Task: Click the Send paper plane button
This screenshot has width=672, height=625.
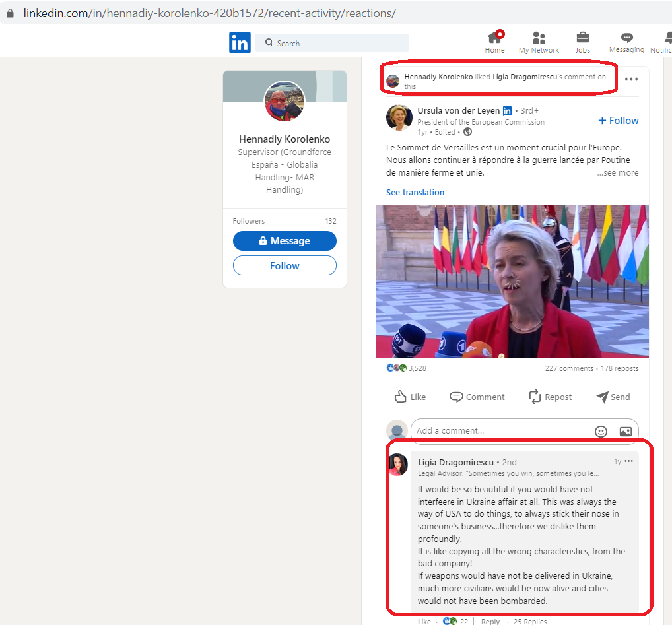Action: tap(613, 397)
